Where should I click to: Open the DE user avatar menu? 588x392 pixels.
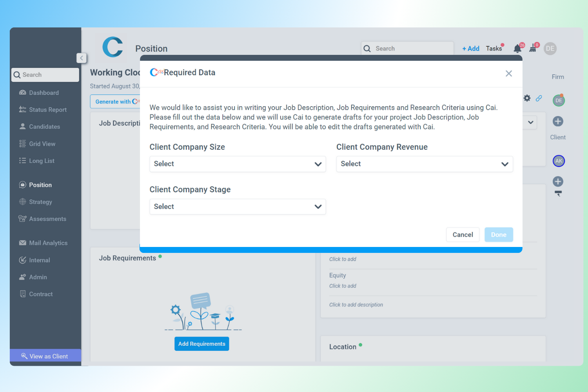coord(550,49)
